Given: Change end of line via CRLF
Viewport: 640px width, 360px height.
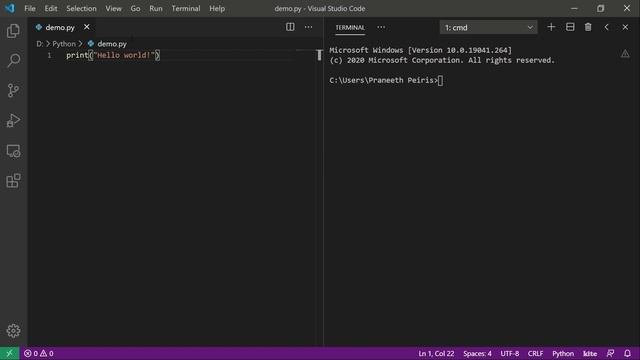Looking at the screenshot, I should click(536, 353).
